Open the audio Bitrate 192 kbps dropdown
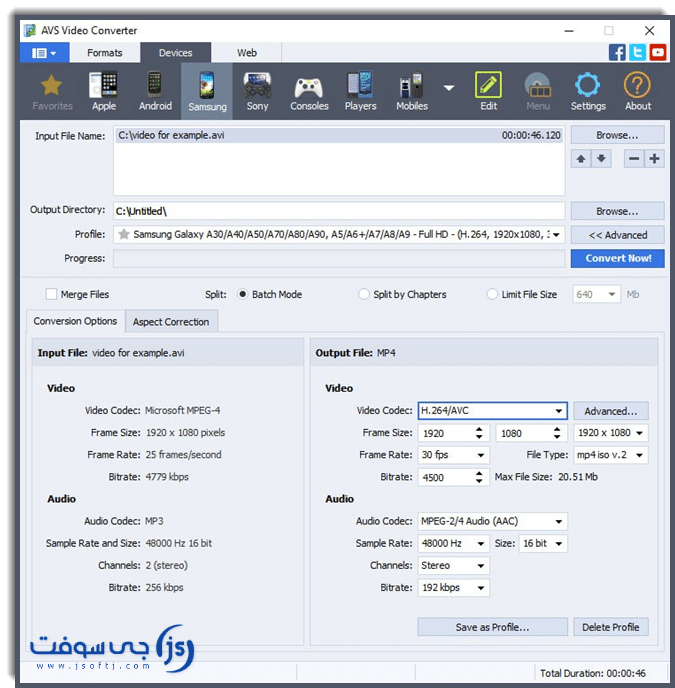This screenshot has width=675, height=688. 453,588
